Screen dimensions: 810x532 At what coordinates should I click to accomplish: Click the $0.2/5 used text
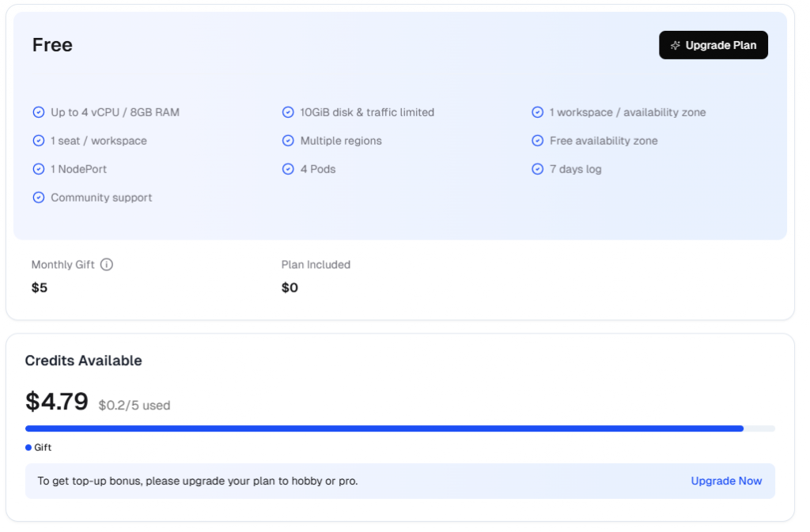click(x=134, y=406)
